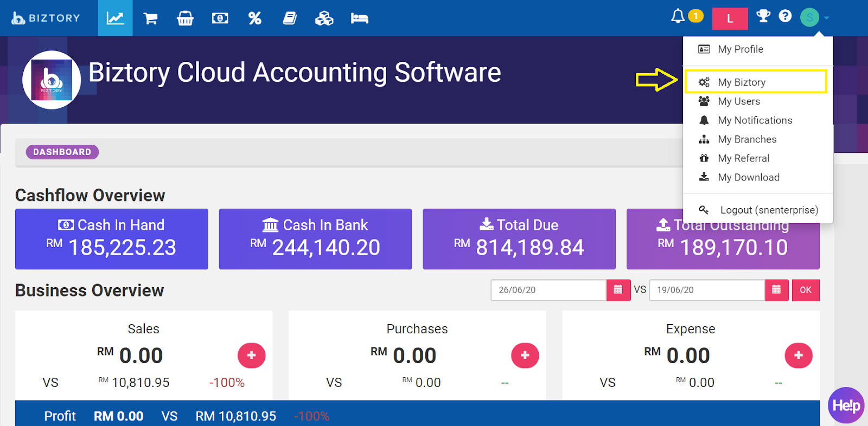The image size is (868, 426).
Task: Click the Profit RM 0.00 value
Action: pyautogui.click(x=119, y=416)
